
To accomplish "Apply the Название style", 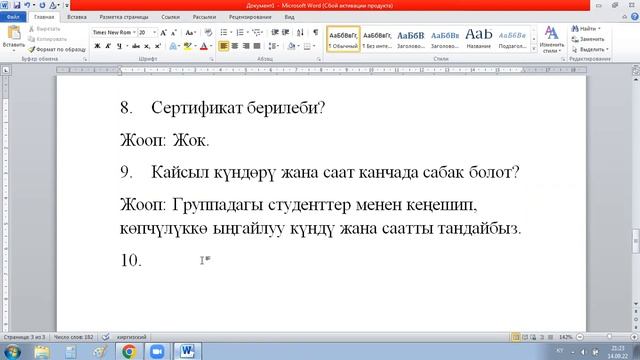I will tap(479, 39).
